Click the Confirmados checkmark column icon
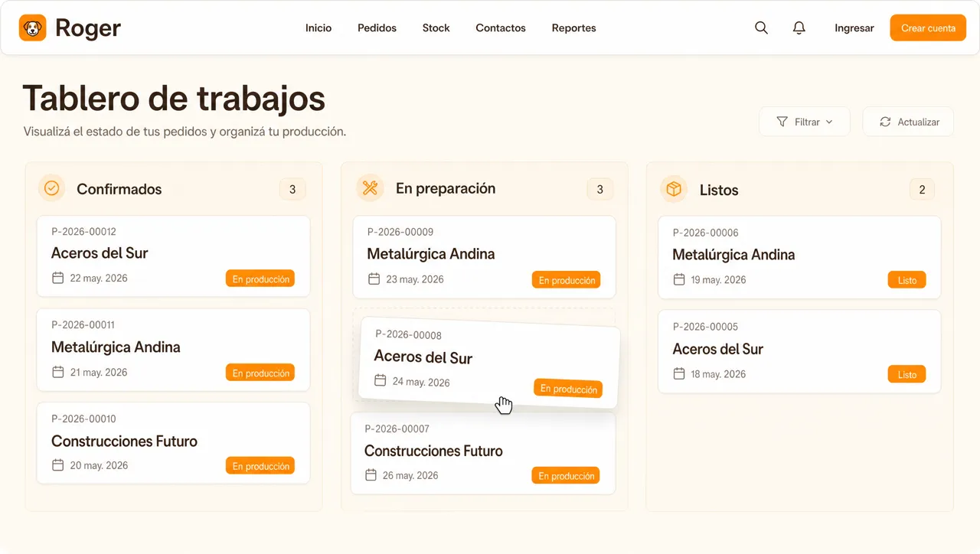The height and width of the screenshot is (554, 980). (x=51, y=188)
